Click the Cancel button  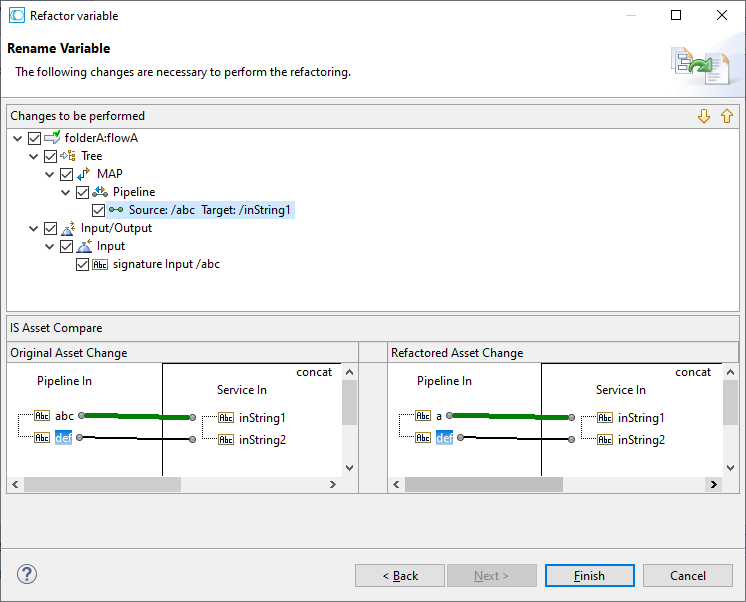click(687, 575)
